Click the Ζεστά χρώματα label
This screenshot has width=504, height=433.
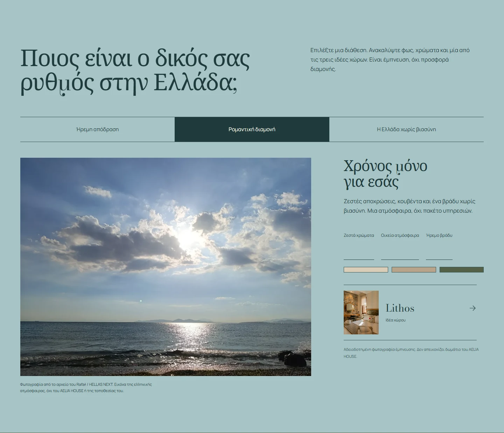pyautogui.click(x=359, y=235)
